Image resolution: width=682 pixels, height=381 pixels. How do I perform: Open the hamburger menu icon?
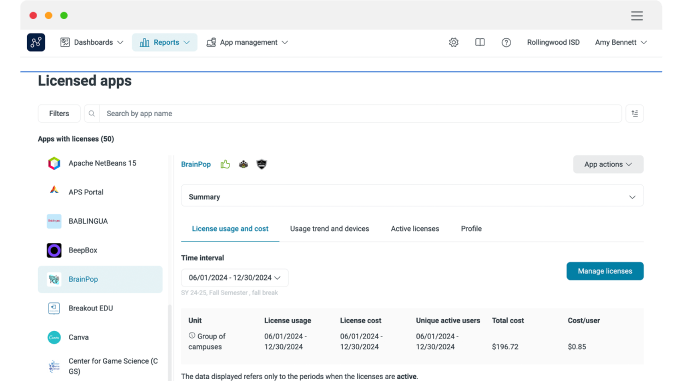[x=637, y=16]
